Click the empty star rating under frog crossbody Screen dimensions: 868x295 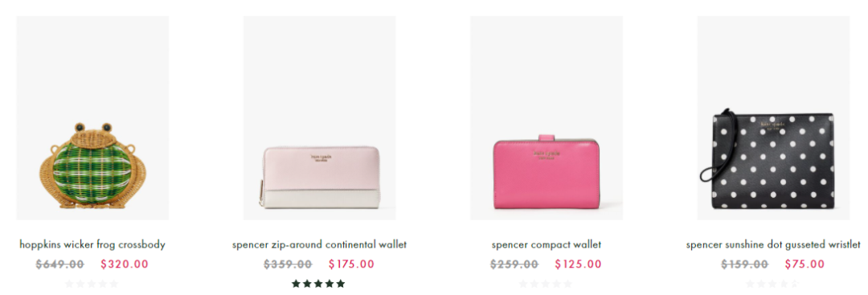[x=92, y=284]
